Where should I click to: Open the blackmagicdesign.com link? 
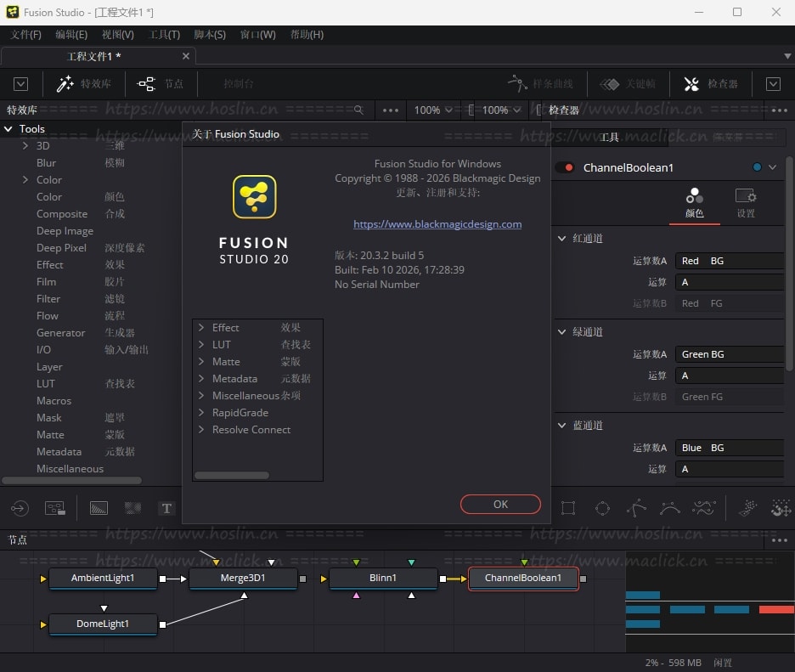pos(437,224)
